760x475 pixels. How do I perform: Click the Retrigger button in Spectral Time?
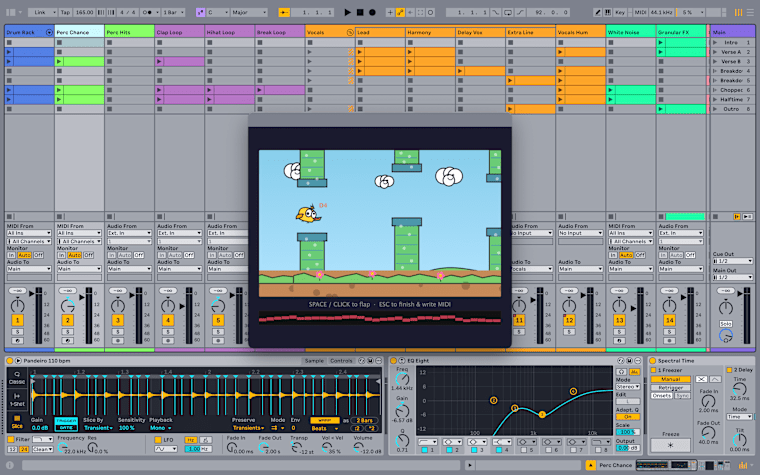tap(670, 388)
